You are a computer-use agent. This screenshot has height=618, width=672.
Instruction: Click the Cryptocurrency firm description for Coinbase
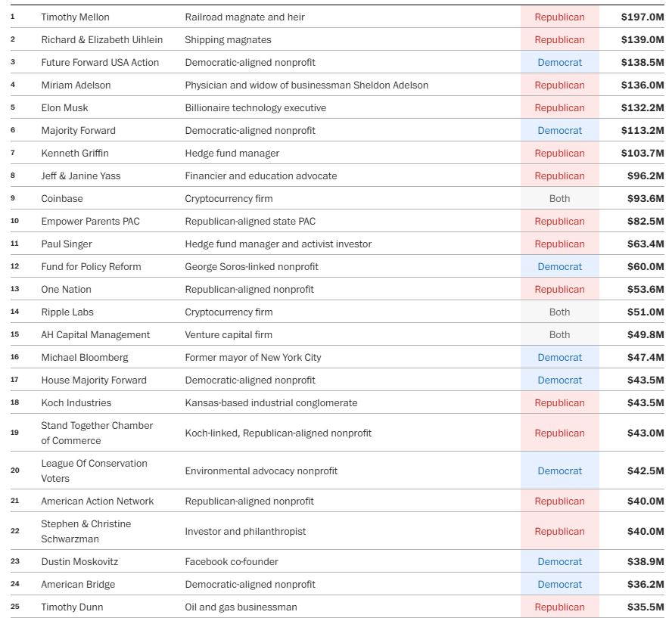(229, 198)
